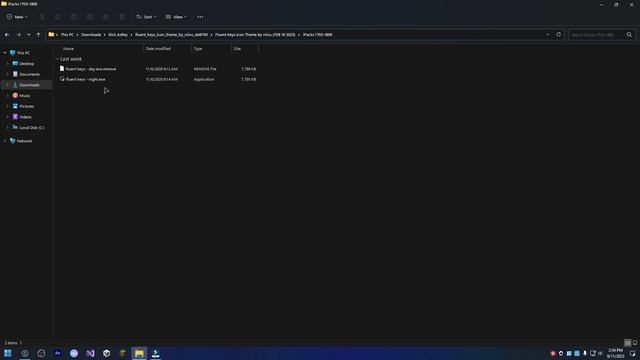The image size is (640, 360).
Task: Click the Rename icon in toolbar
Action: coord(90,17)
